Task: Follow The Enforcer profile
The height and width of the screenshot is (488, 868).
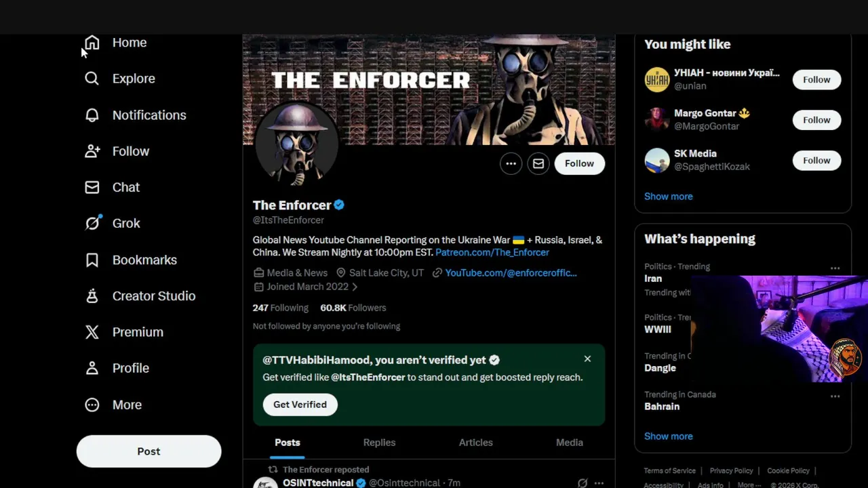Action: [x=579, y=163]
